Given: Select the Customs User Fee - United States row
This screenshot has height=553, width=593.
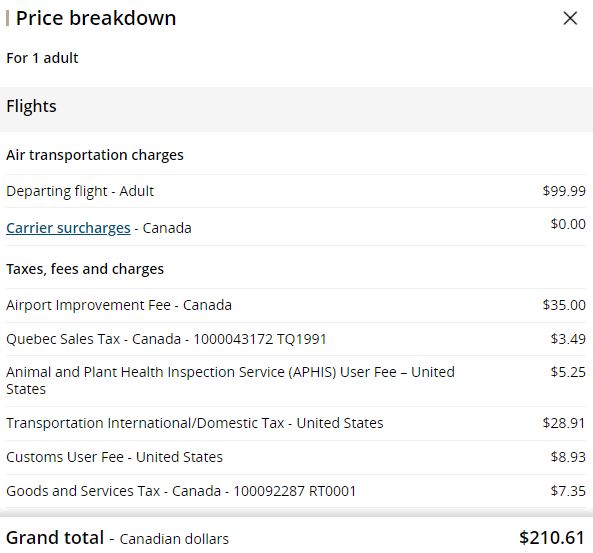Looking at the screenshot, I should (x=296, y=457).
